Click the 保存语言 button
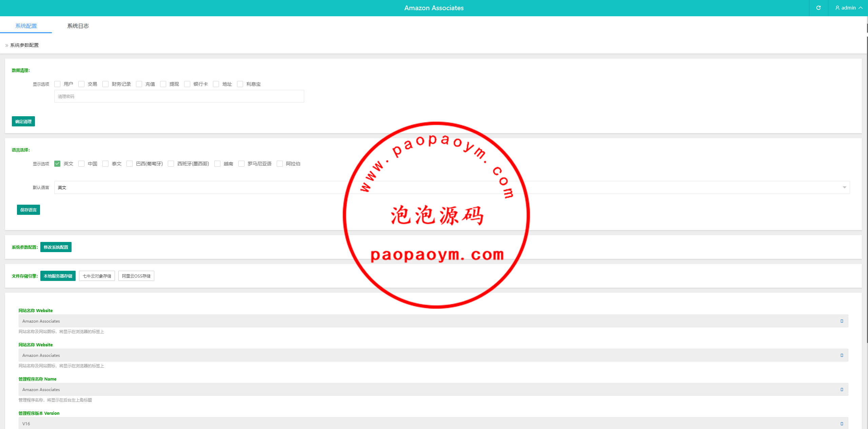The width and height of the screenshot is (868, 429). (28, 210)
